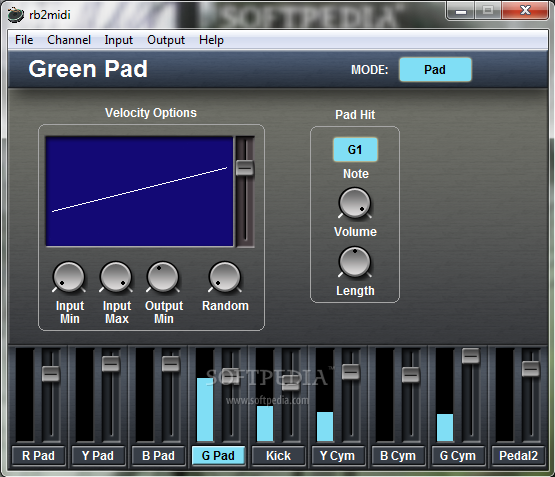Open the Output menu
555x477 pixels.
click(x=166, y=40)
